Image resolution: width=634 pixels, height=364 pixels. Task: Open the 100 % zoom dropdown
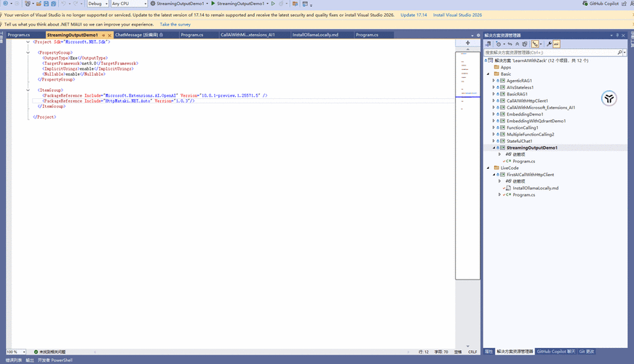pos(16,352)
